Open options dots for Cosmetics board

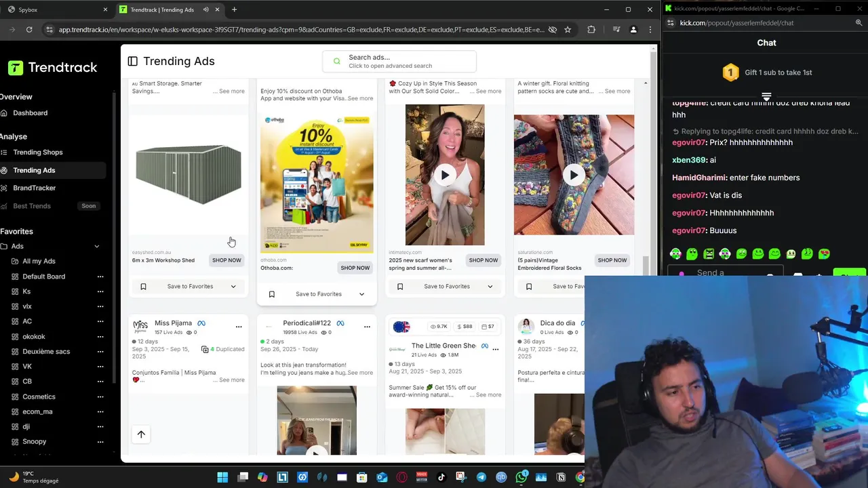click(100, 396)
